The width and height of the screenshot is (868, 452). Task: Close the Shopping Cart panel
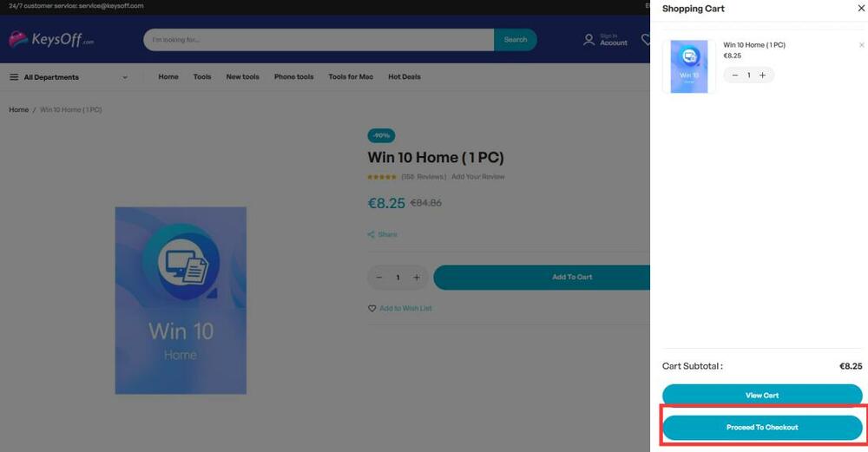pyautogui.click(x=861, y=9)
